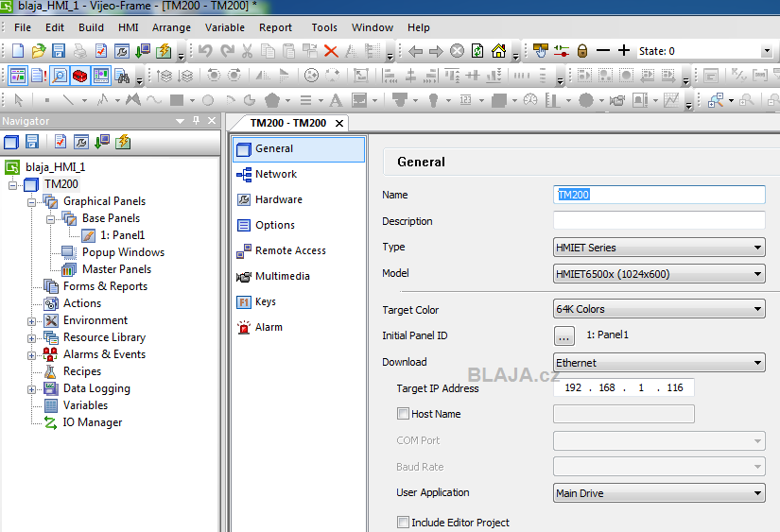Select 1: Panel1 in Navigator tree

(122, 235)
